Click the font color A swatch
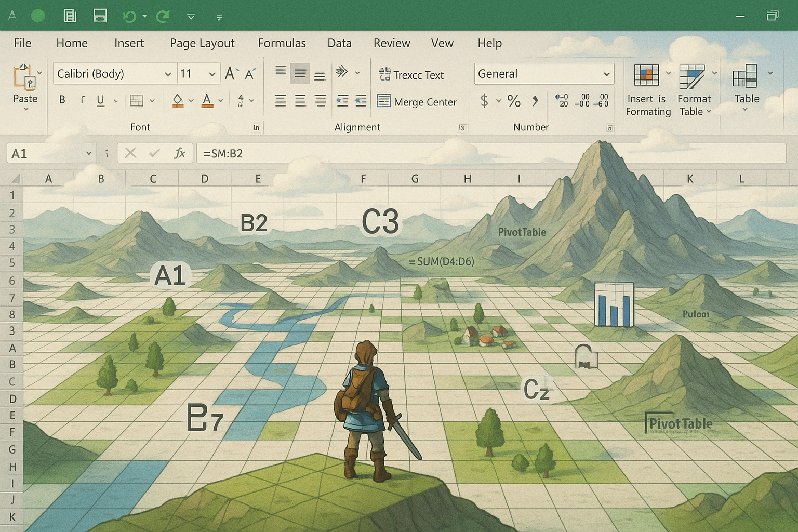 click(x=207, y=101)
